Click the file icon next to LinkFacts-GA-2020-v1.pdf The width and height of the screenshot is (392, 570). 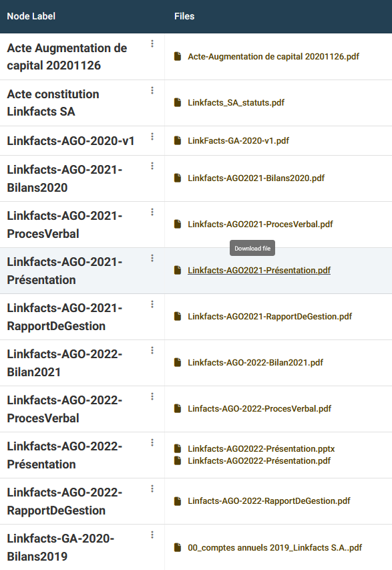[x=178, y=140]
